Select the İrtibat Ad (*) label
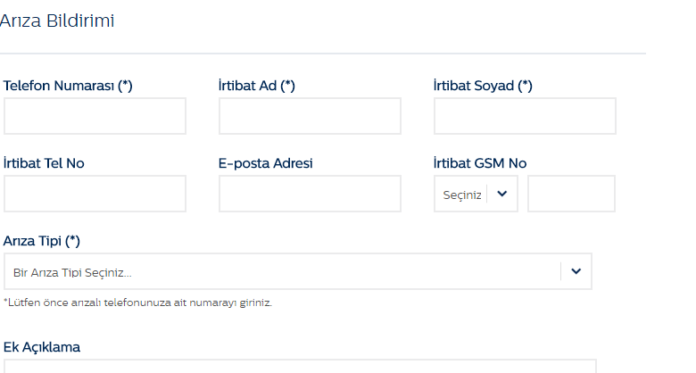The width and height of the screenshot is (696, 373). 257,85
